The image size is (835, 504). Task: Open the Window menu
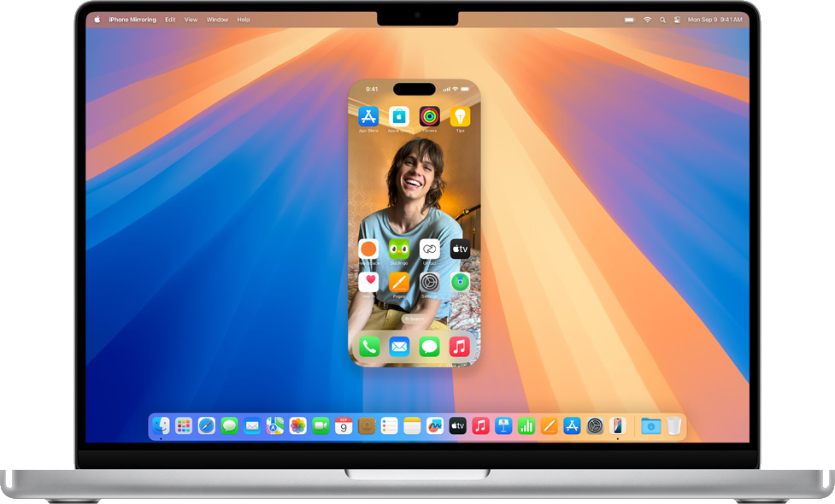(x=217, y=20)
